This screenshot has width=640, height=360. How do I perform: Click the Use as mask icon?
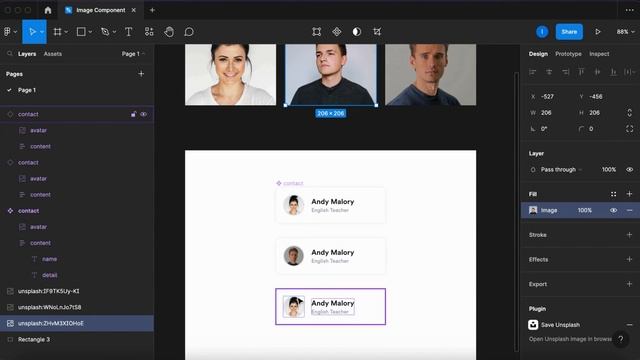tap(357, 32)
